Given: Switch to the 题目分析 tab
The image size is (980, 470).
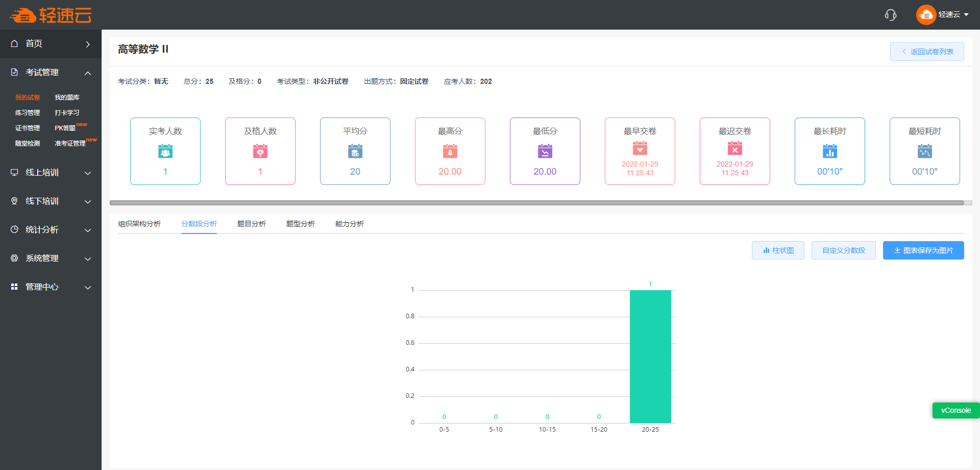Looking at the screenshot, I should 252,224.
